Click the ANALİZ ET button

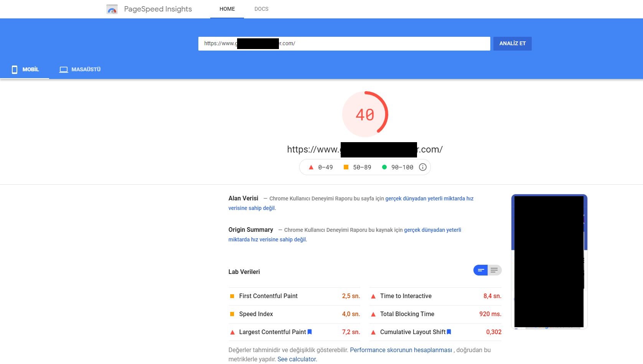pos(512,43)
